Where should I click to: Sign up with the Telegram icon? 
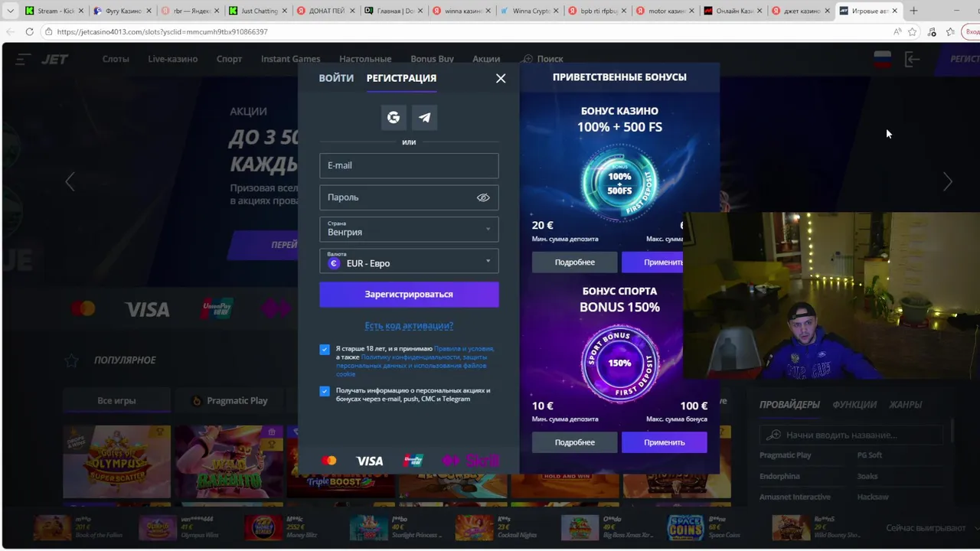(x=425, y=117)
